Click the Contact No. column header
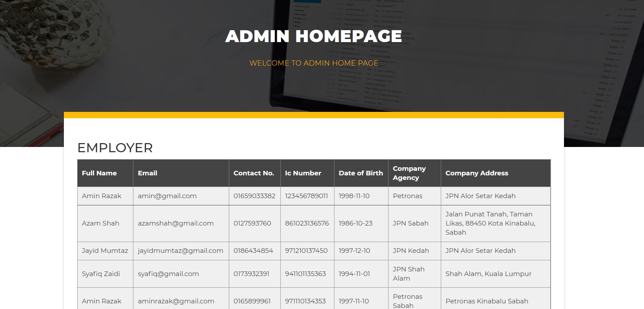This screenshot has height=309, width=644. click(x=254, y=173)
